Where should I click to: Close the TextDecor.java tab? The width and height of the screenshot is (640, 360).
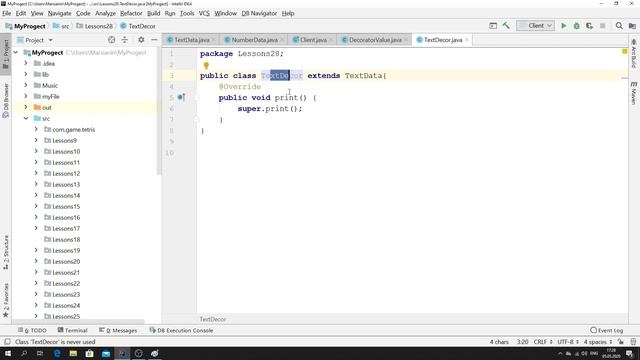pyautogui.click(x=467, y=40)
